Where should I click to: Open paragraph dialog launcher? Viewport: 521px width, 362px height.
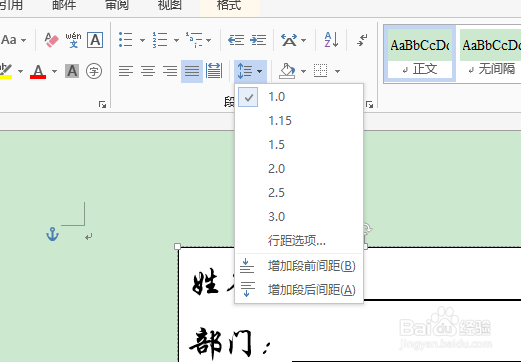coord(369,105)
